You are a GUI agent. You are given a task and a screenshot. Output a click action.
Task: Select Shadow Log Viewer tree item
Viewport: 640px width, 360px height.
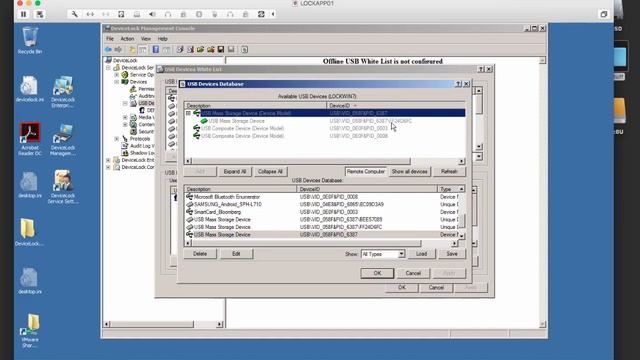coord(138,153)
